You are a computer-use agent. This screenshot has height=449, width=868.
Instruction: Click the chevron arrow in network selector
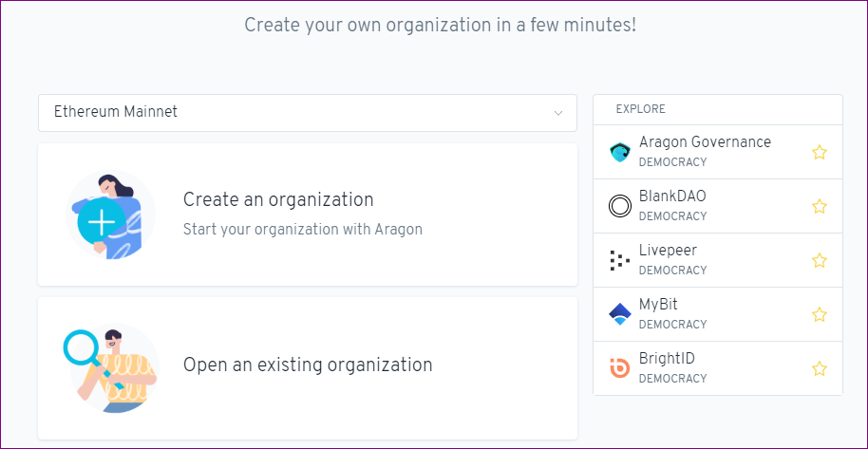pyautogui.click(x=558, y=113)
